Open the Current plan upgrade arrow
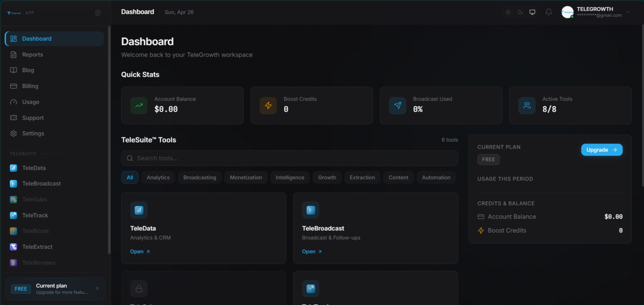This screenshot has width=644, height=305. click(97, 289)
